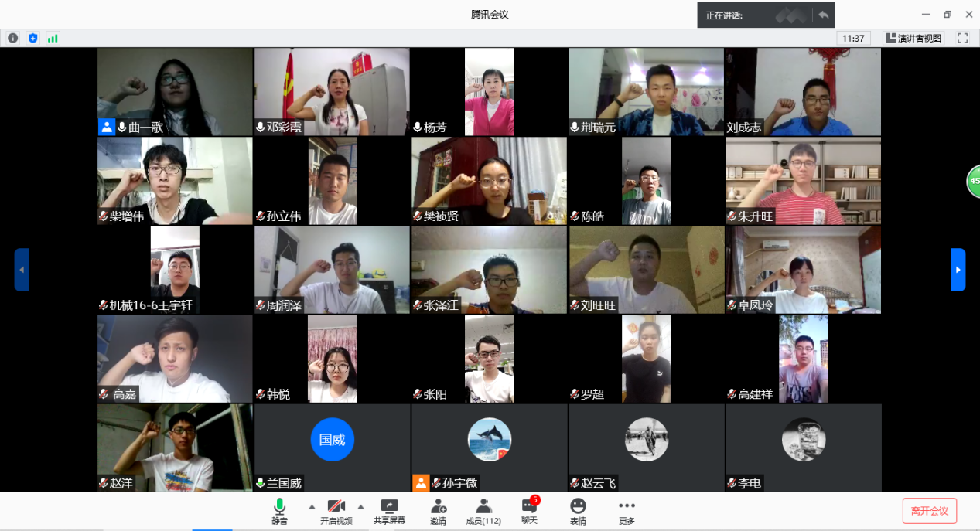Open the More (更多) menu
980x531 pixels.
click(x=627, y=511)
